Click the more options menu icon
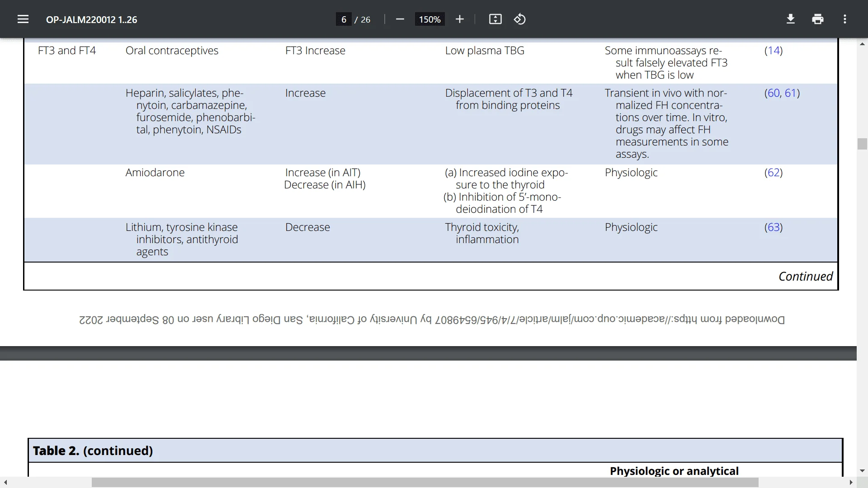Image resolution: width=868 pixels, height=488 pixels. [845, 19]
